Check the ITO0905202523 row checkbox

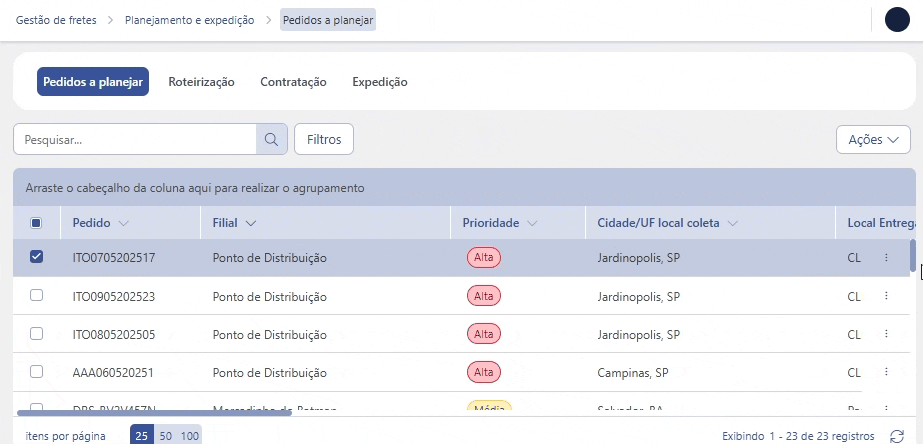point(37,296)
